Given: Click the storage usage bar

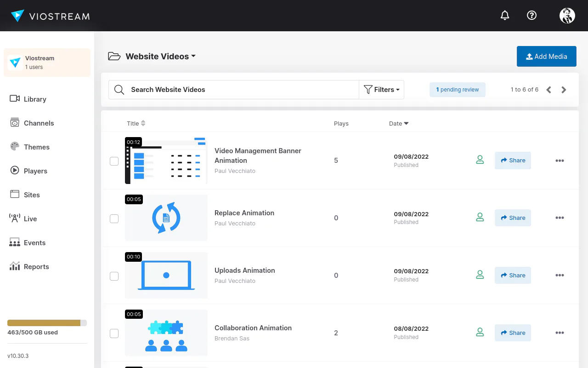Looking at the screenshot, I should (47, 323).
